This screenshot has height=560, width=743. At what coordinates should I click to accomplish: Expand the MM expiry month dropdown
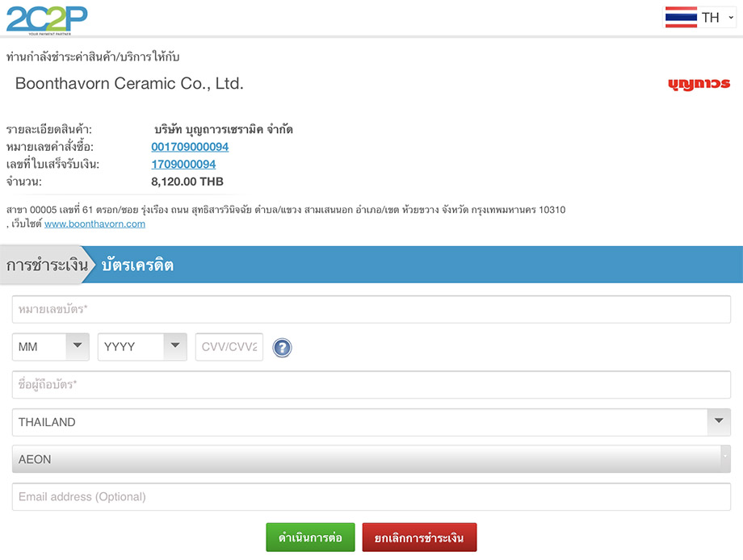point(50,347)
